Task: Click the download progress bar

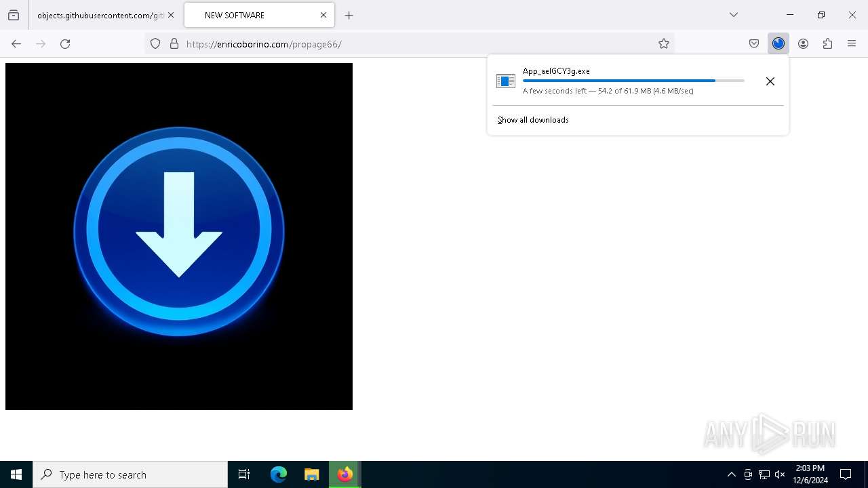Action: [633, 81]
